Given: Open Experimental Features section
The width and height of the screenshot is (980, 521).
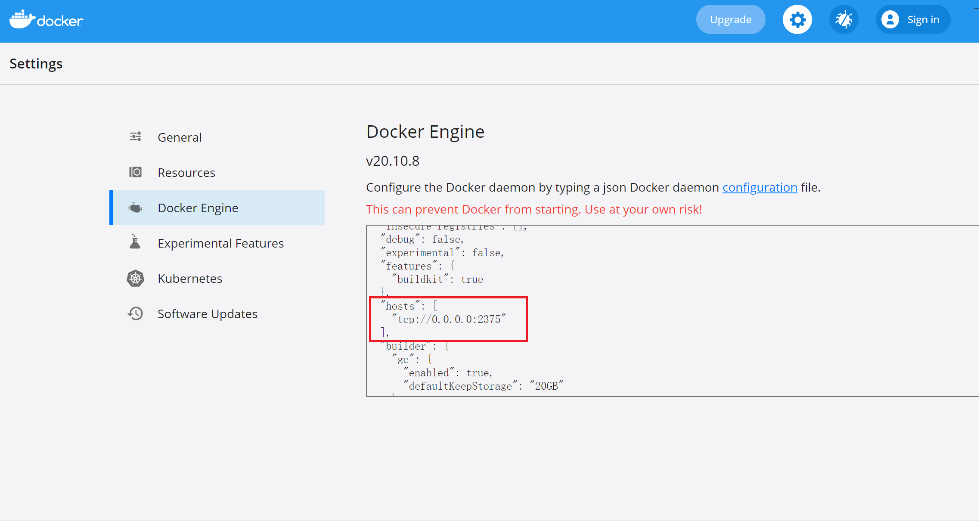Looking at the screenshot, I should tap(220, 243).
